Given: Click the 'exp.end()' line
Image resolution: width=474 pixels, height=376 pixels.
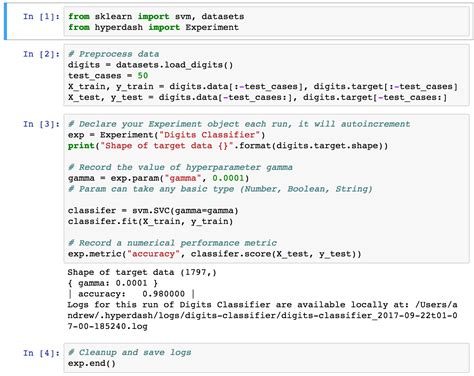Looking at the screenshot, I should pyautogui.click(x=92, y=363).
